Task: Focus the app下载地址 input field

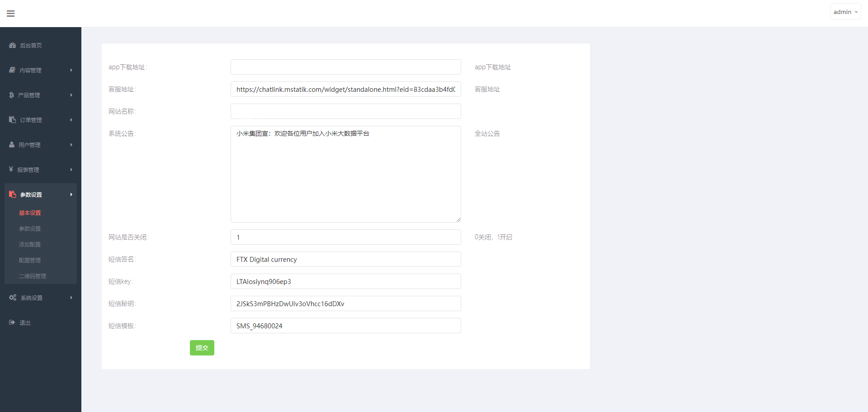Action: click(x=346, y=67)
